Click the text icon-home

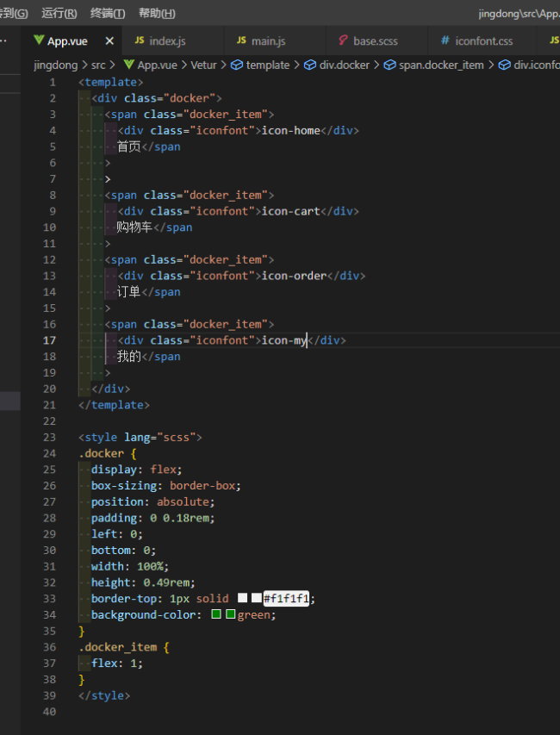[x=291, y=130]
